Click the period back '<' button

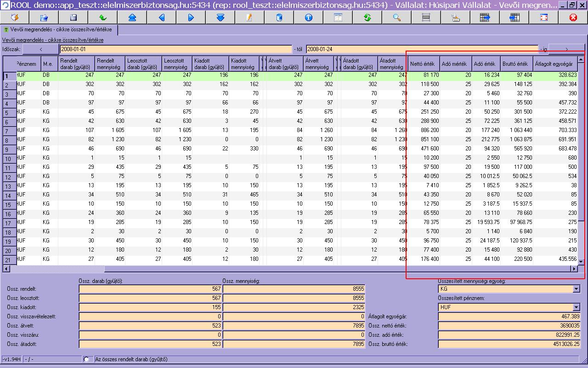coord(41,49)
